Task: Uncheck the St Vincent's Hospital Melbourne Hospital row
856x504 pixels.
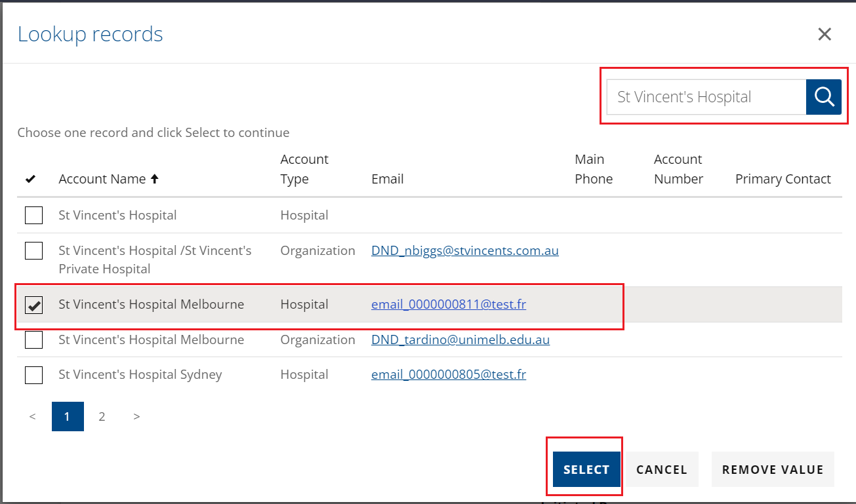Action: pyautogui.click(x=34, y=305)
